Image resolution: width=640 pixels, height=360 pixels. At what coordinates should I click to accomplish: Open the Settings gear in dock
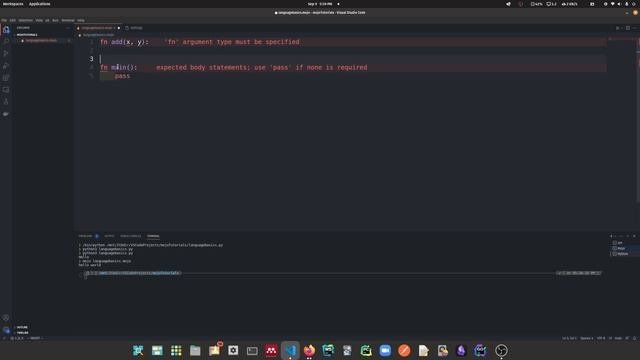tap(233, 351)
